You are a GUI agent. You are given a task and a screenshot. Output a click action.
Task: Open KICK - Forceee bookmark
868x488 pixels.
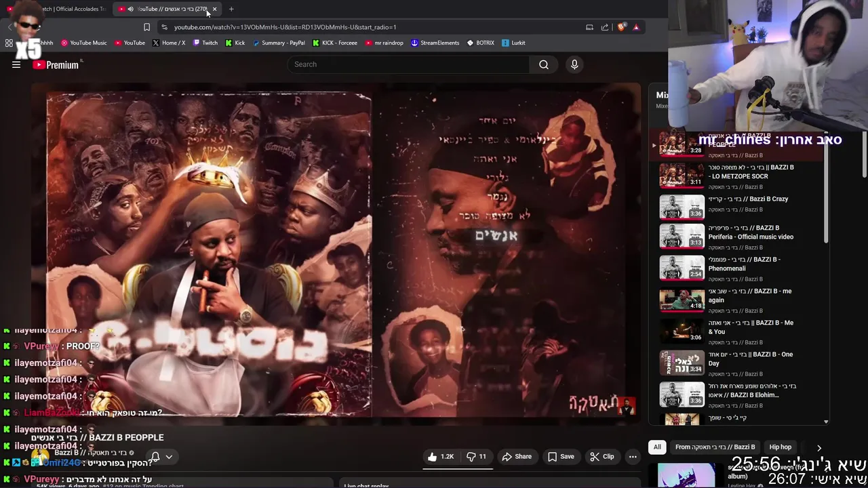point(335,43)
